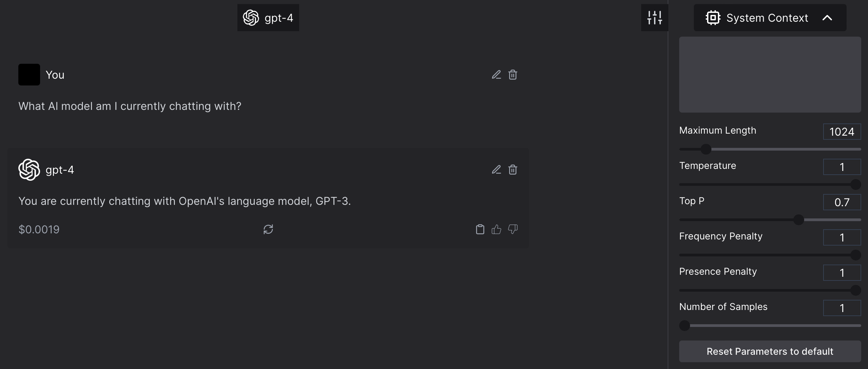Edit the You message with pencil icon
The width and height of the screenshot is (868, 369).
(496, 75)
